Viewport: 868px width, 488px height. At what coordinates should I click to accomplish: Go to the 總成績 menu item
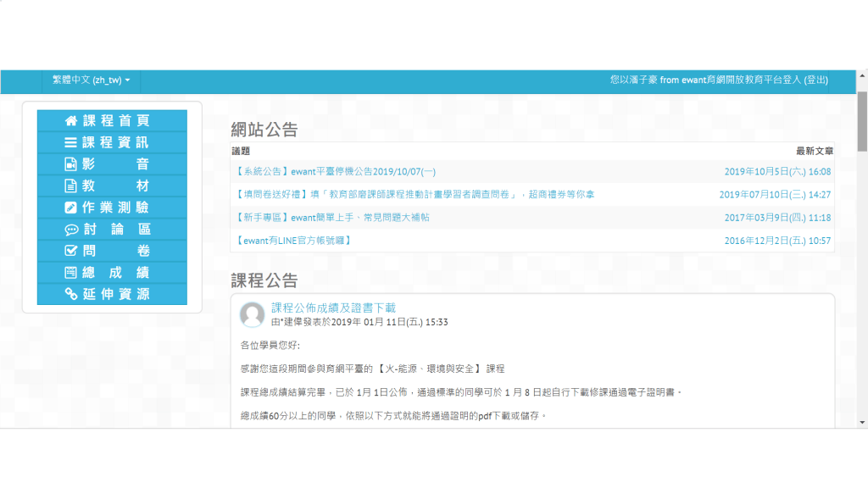click(x=117, y=273)
